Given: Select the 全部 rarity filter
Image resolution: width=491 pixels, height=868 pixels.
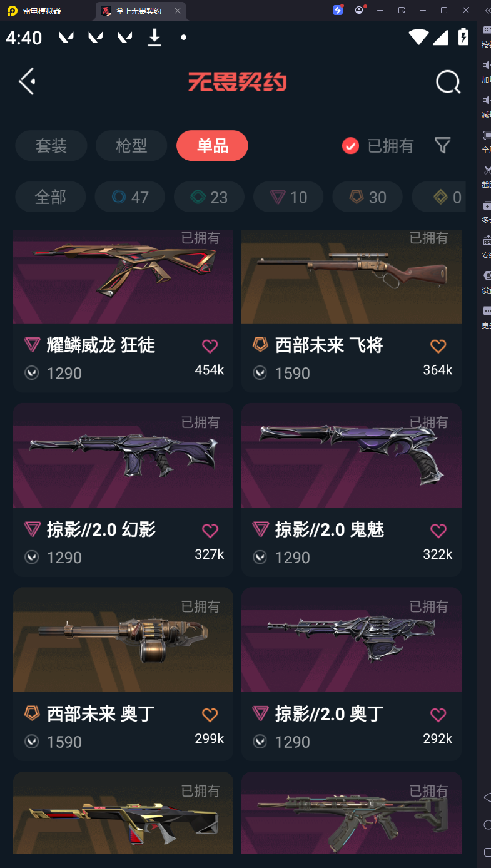Looking at the screenshot, I should (50, 197).
